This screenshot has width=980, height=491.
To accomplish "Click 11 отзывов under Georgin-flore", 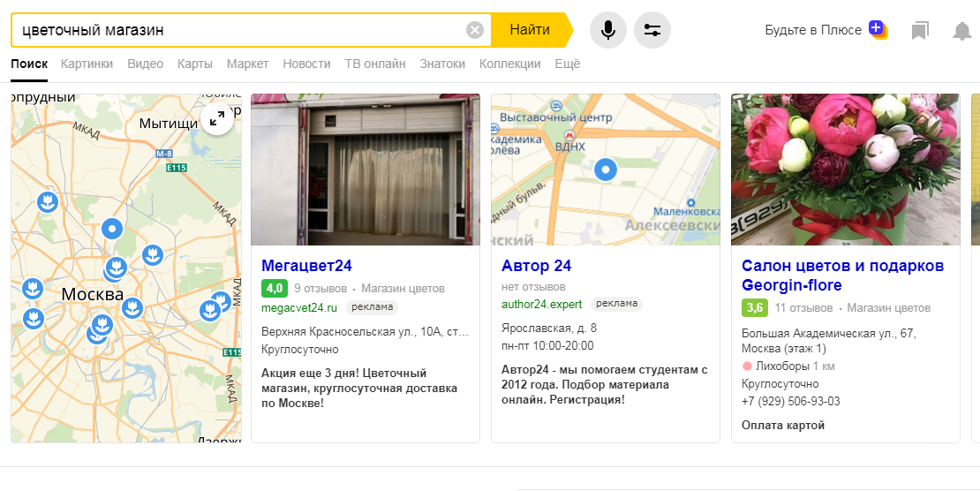I will coord(803,307).
